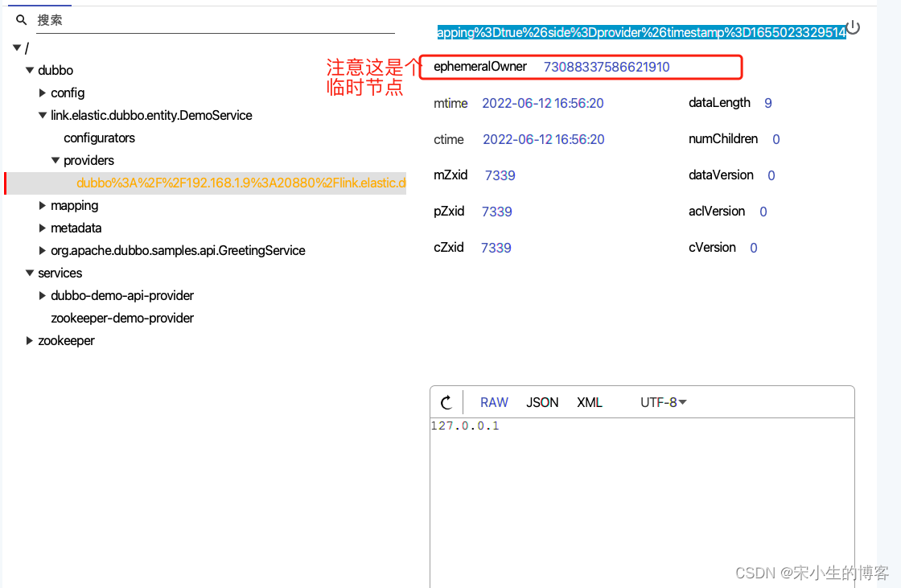Switch to the JSON view tab
Image resolution: width=901 pixels, height=588 pixels.
542,402
